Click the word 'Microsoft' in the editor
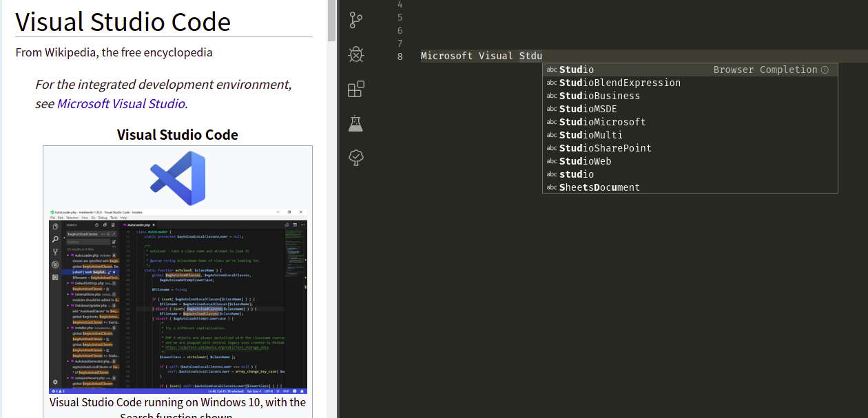 point(446,56)
